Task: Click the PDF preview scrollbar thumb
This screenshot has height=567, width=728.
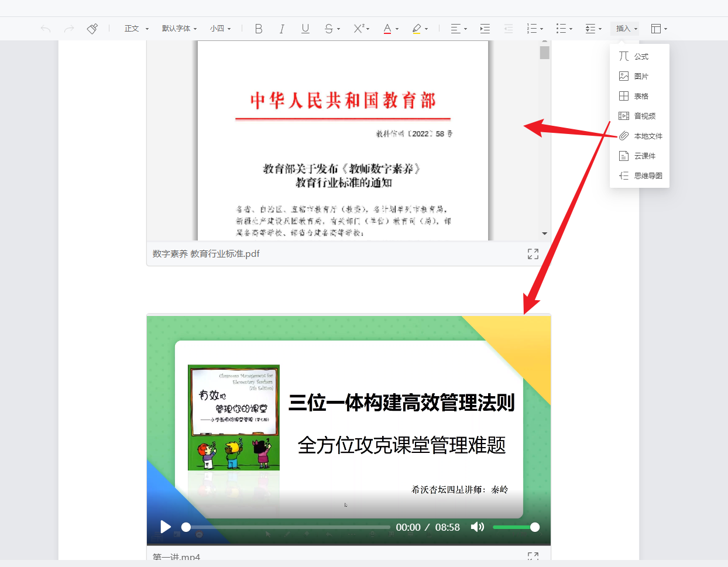Action: (x=545, y=53)
